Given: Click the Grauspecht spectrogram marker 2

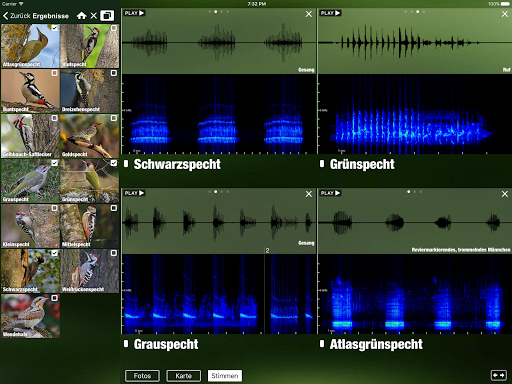Looking at the screenshot, I should [x=267, y=250].
